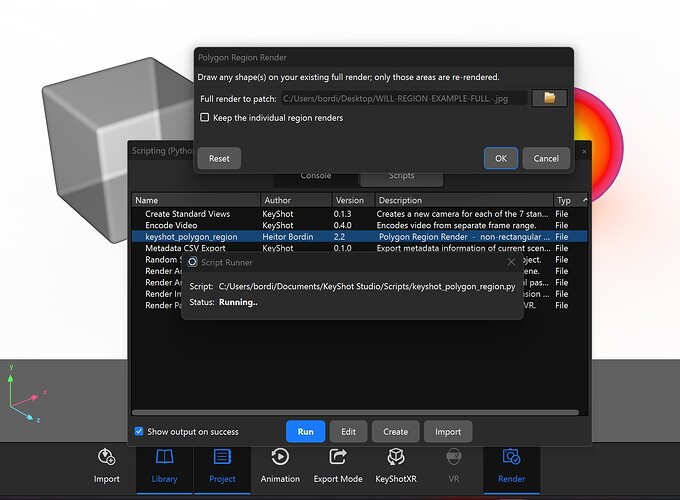Click the script list horizontal scrollbar
Viewport: 680px width, 500px height.
pos(355,412)
